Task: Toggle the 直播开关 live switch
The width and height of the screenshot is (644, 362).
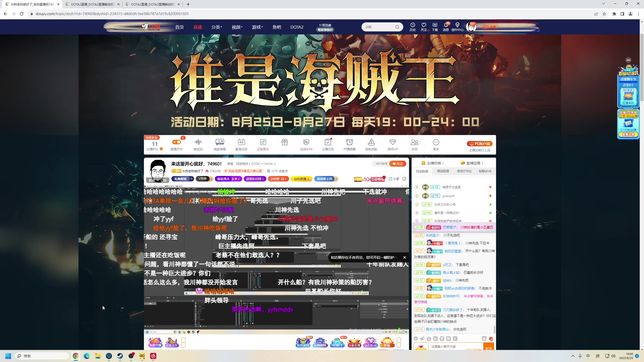Action: pos(176,142)
